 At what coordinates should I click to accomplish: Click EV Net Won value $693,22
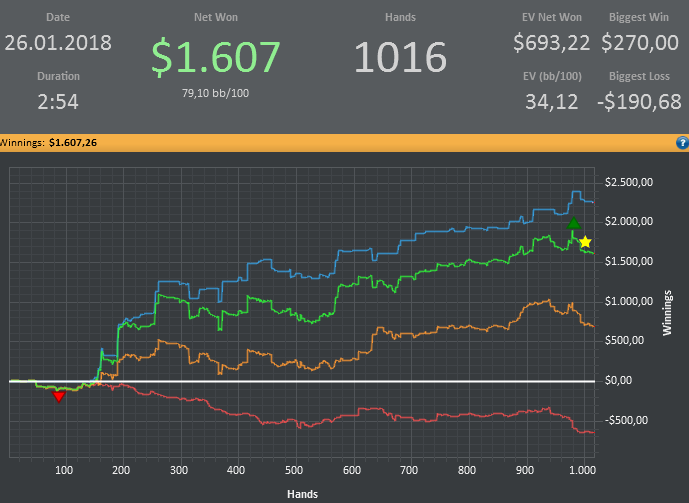pos(551,43)
